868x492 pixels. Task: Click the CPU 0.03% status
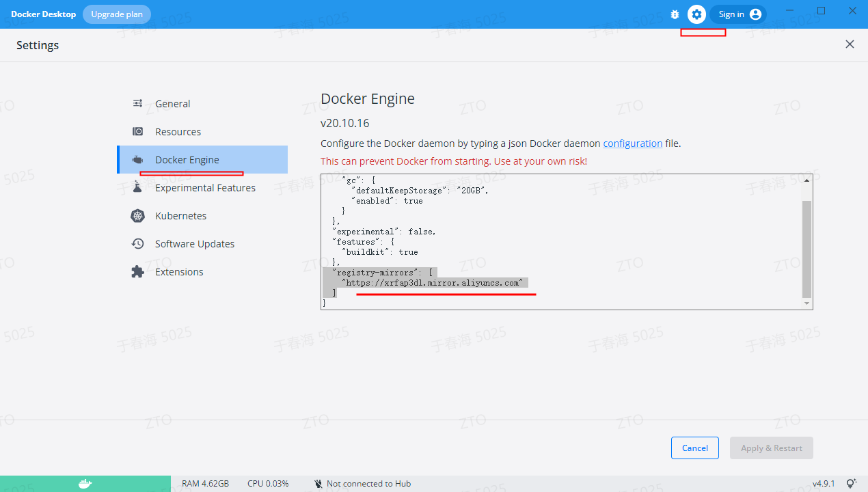coord(268,484)
